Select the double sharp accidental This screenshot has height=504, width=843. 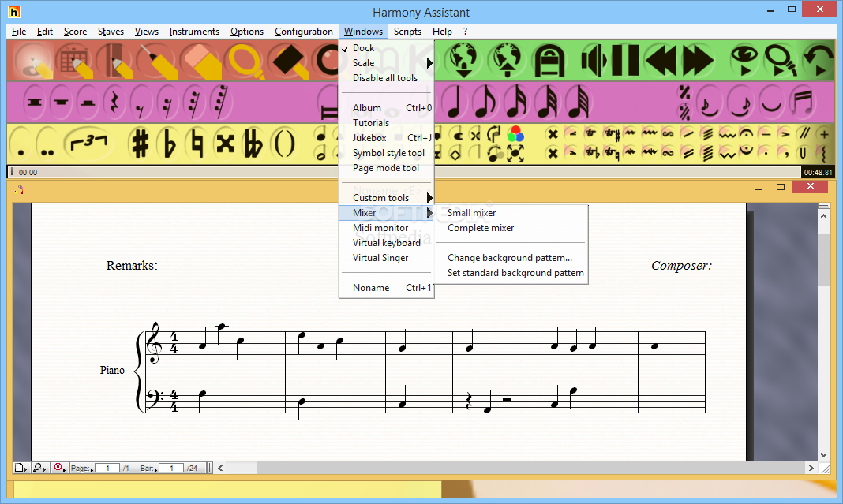click(x=226, y=144)
